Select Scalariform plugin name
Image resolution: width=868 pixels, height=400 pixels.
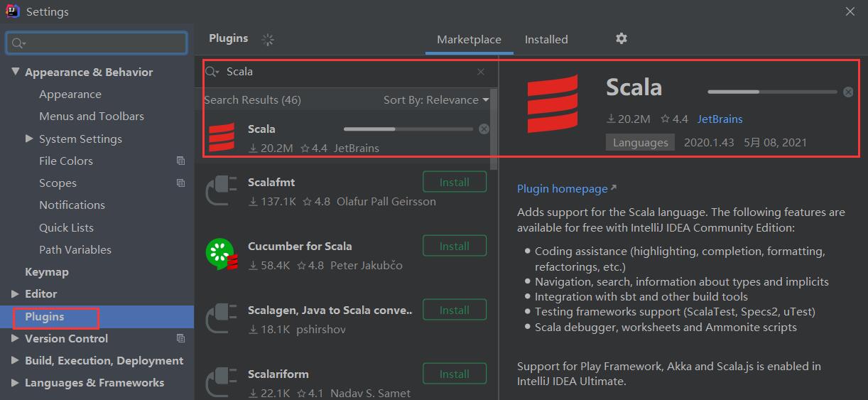[278, 374]
